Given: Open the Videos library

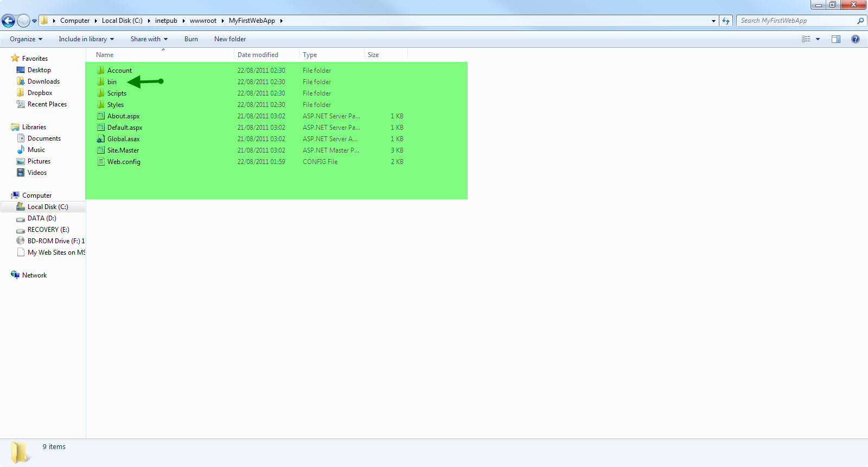Looking at the screenshot, I should pyautogui.click(x=37, y=173).
